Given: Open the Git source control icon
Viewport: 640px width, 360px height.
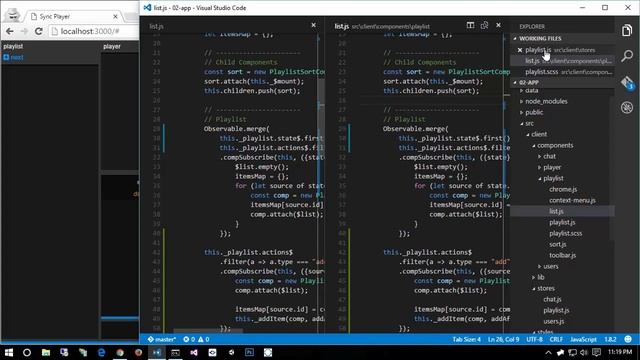Looking at the screenshot, I should point(627,82).
